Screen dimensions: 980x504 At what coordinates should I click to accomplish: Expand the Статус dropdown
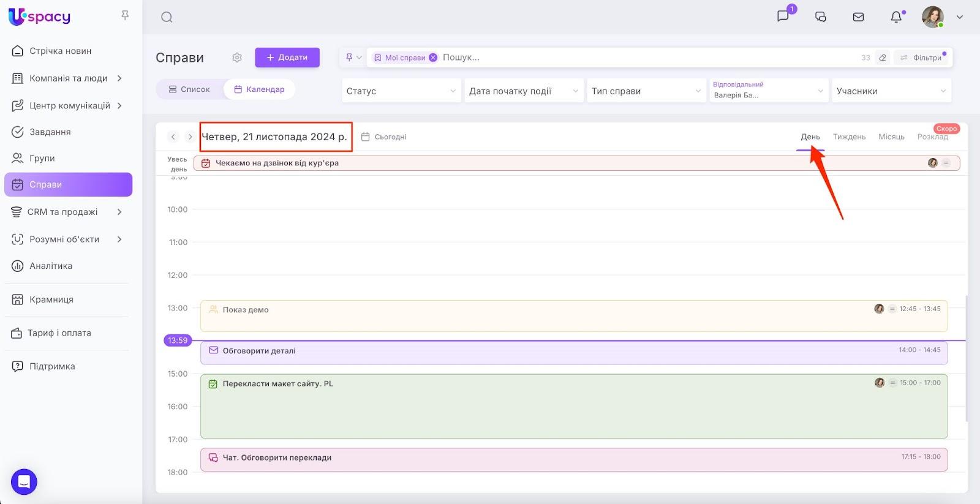(401, 91)
